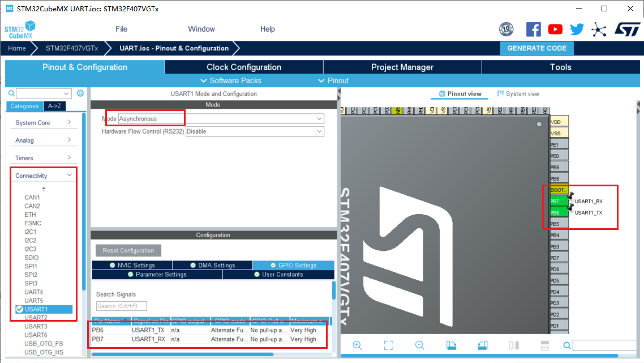Click the ST logo icon
Image resolution: width=644 pixels, height=363 pixels.
point(627,29)
